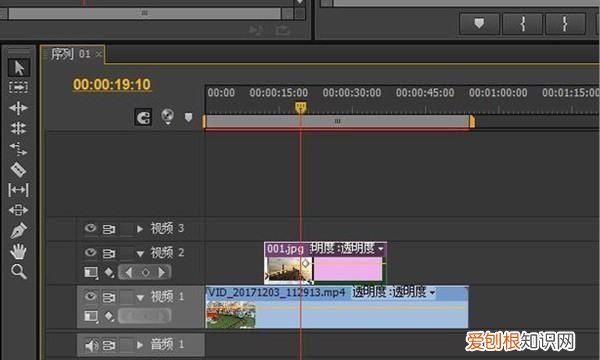The width and height of the screenshot is (600, 360).
Task: Select the VID_20171203_112913.mp4 clip thumbnail
Action: point(231,314)
